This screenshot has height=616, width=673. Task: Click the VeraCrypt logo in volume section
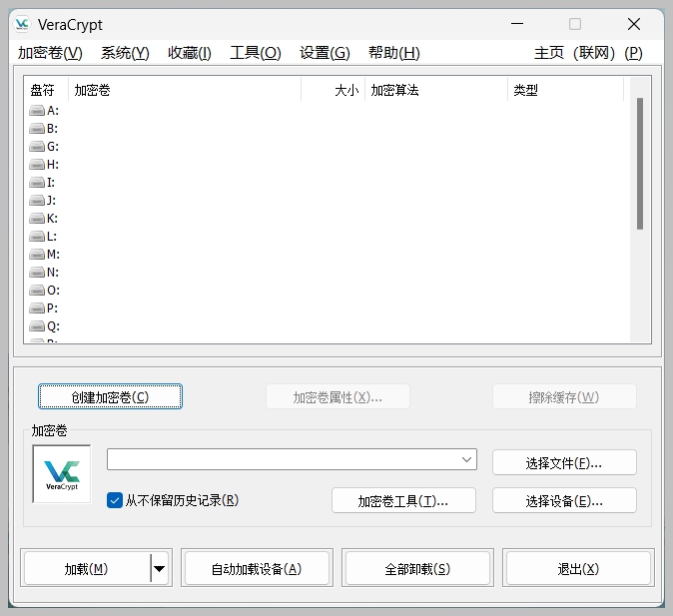click(62, 474)
